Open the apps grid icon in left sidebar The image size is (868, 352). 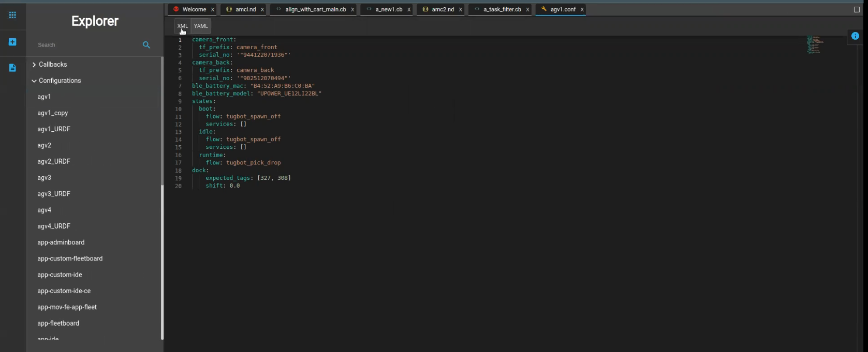12,15
